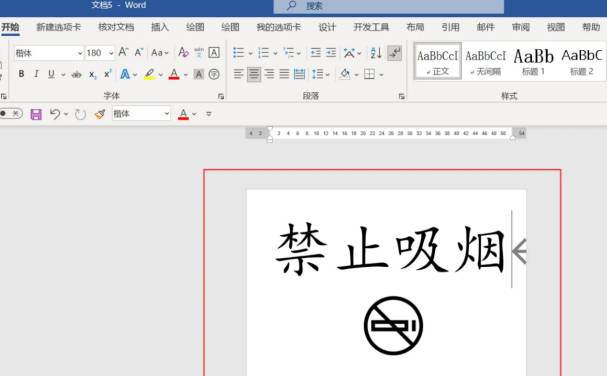
Task: Apply Text Effects A icon
Action: coord(125,74)
